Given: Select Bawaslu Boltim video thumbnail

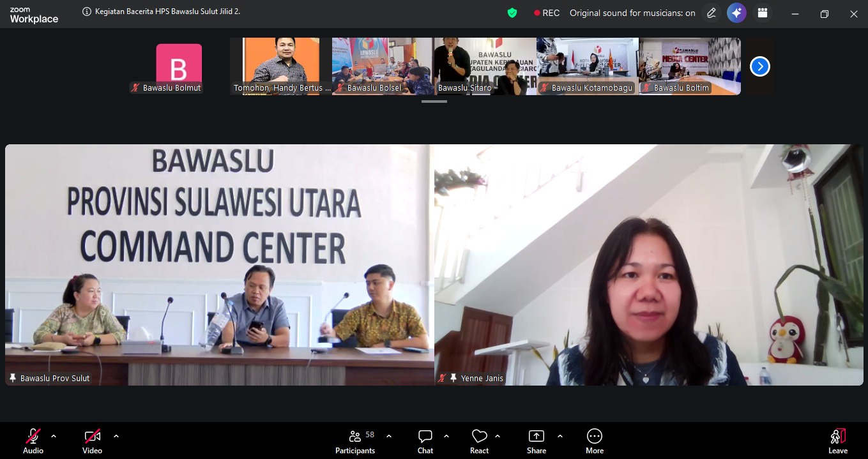Looking at the screenshot, I should coord(690,66).
